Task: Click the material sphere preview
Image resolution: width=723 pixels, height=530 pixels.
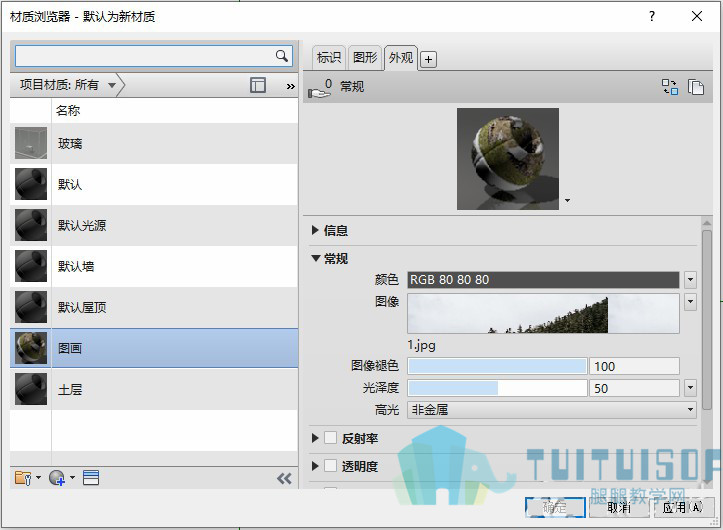Action: (x=508, y=159)
